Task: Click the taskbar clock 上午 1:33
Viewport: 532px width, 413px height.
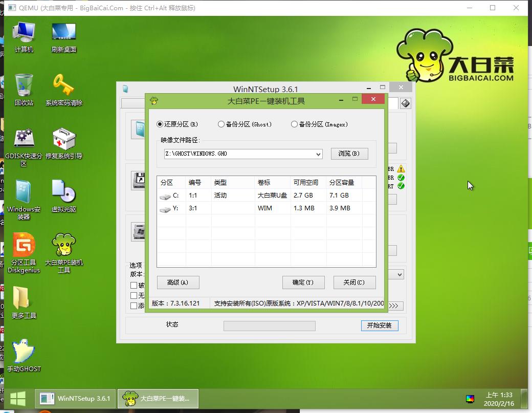Action: point(499,399)
